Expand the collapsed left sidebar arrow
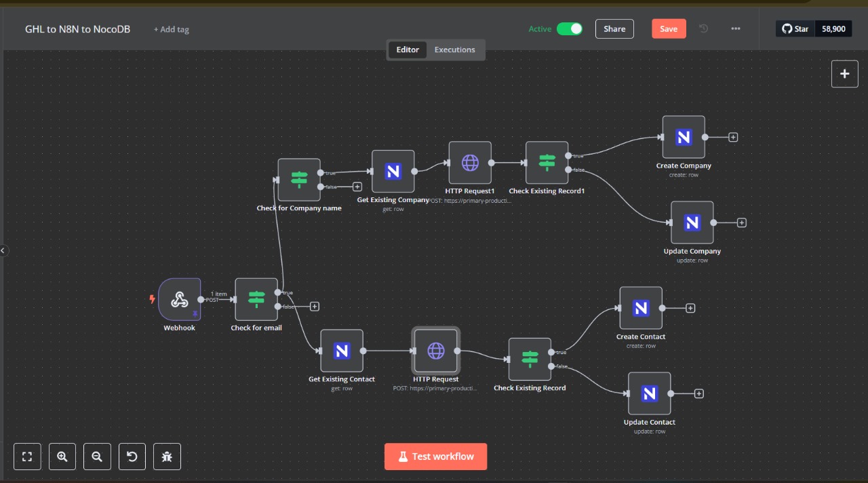This screenshot has height=483, width=868. [x=3, y=250]
